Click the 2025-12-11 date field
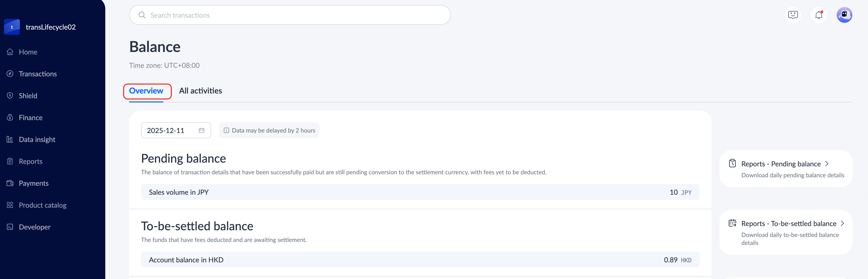 click(x=166, y=131)
